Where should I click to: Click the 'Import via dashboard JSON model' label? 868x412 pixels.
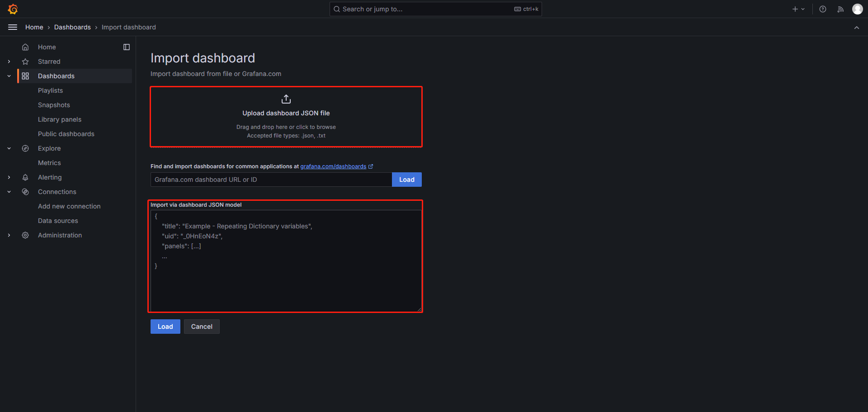pos(196,205)
